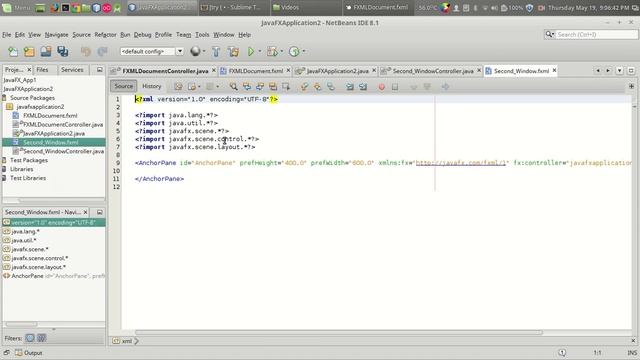640x360 pixels.
Task: Open Run Project dropdown arrow
Action: 260,51
